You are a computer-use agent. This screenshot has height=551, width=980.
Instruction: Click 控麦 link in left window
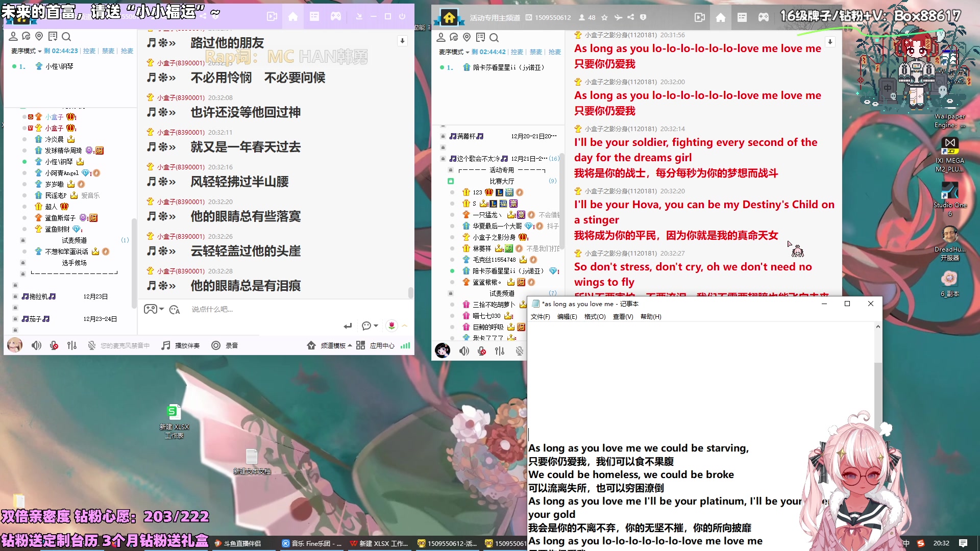89,51
